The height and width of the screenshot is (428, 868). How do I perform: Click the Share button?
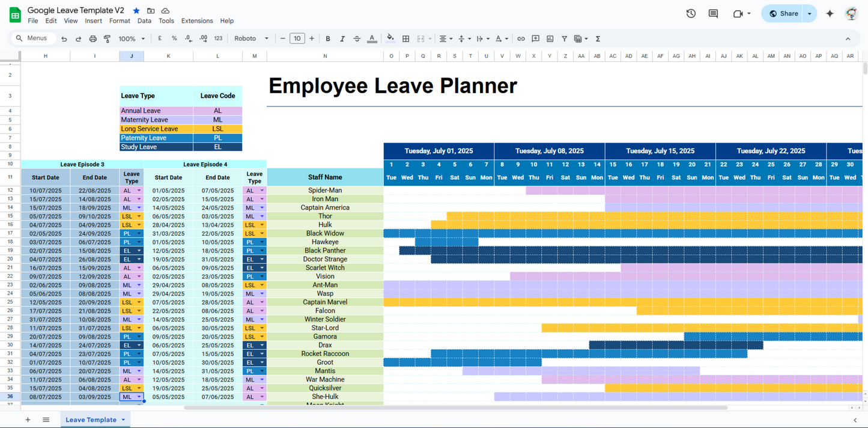tap(783, 13)
